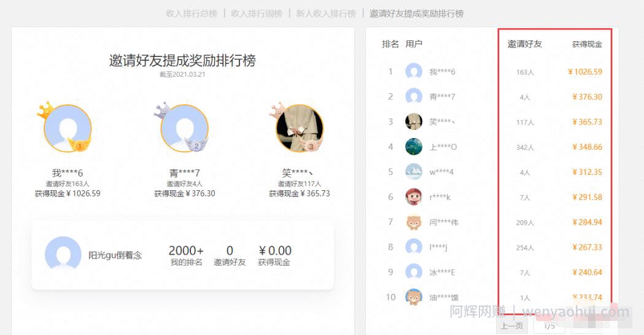
Task: Click username w****4 in list
Action: click(441, 172)
